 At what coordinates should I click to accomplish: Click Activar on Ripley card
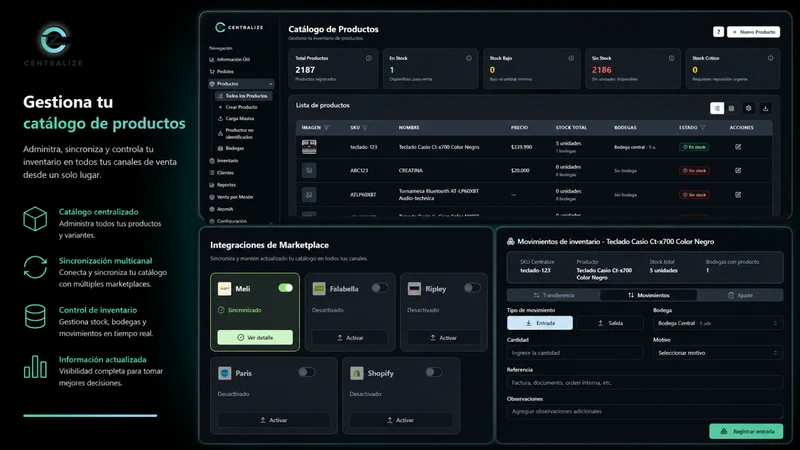pyautogui.click(x=443, y=338)
